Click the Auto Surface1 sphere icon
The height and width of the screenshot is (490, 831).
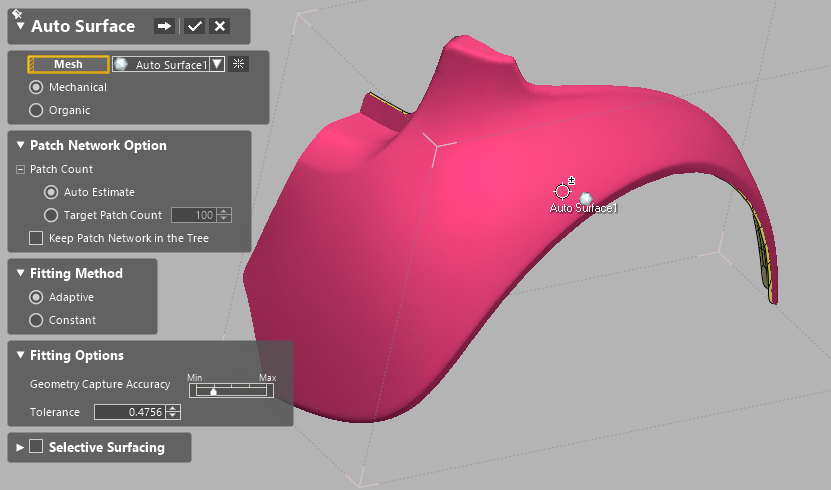click(121, 64)
